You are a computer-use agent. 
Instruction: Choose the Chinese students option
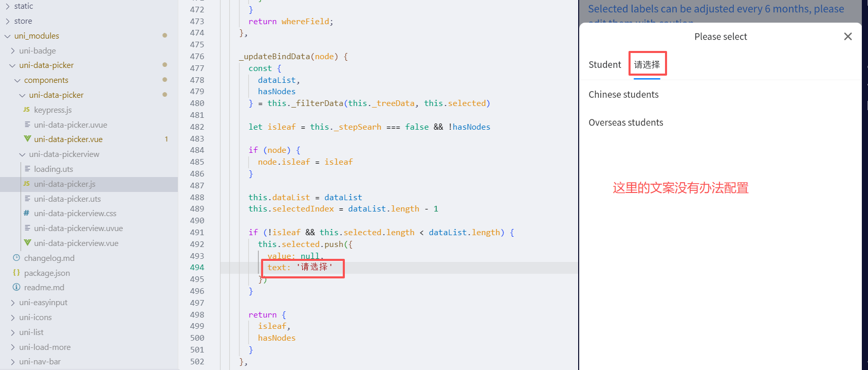(x=623, y=95)
